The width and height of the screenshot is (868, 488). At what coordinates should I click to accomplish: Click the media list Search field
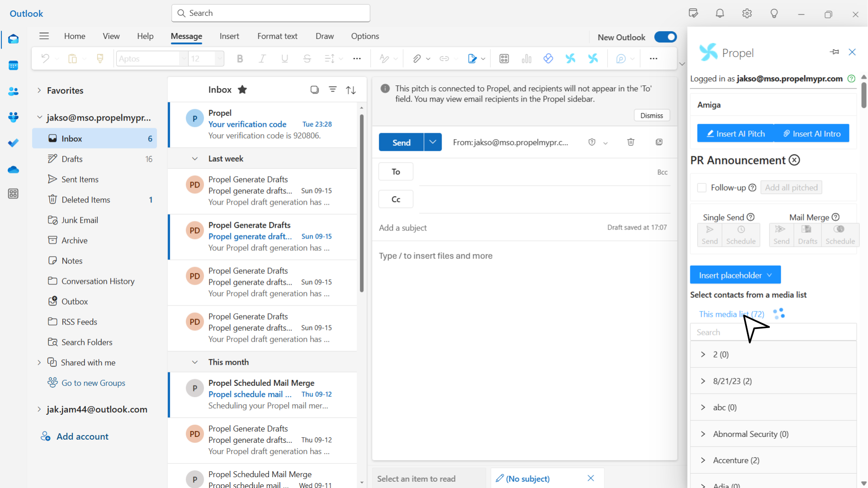click(773, 332)
